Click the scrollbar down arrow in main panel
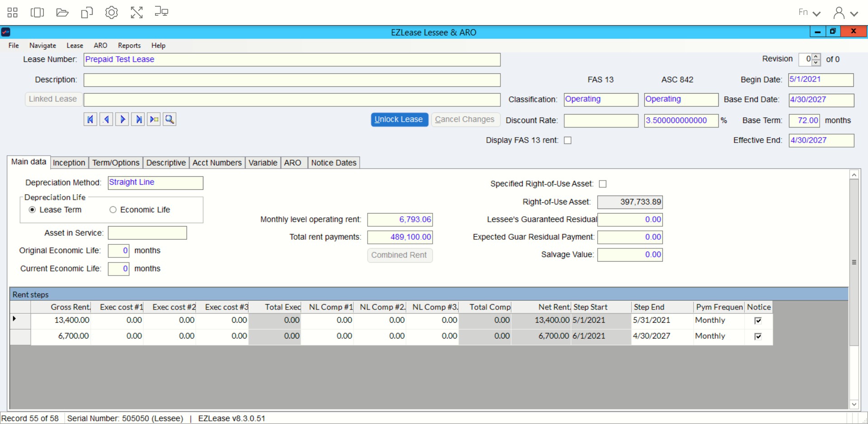The image size is (868, 424). (854, 405)
